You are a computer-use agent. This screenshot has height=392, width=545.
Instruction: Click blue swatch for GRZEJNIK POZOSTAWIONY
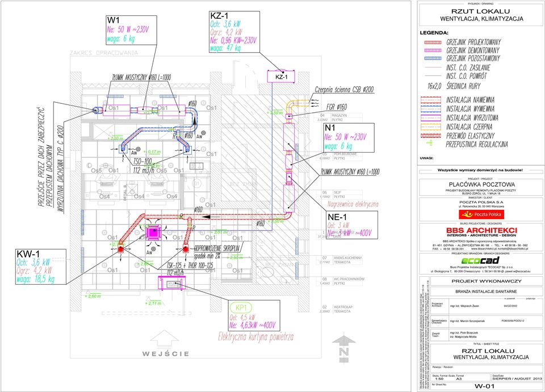pyautogui.click(x=433, y=58)
